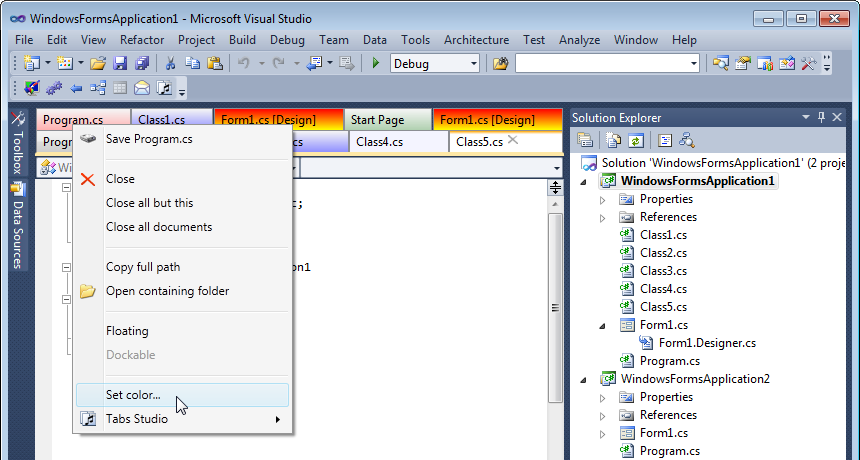This screenshot has height=460, width=860.
Task: Open the New Project dropdown arrow
Action: [x=48, y=64]
